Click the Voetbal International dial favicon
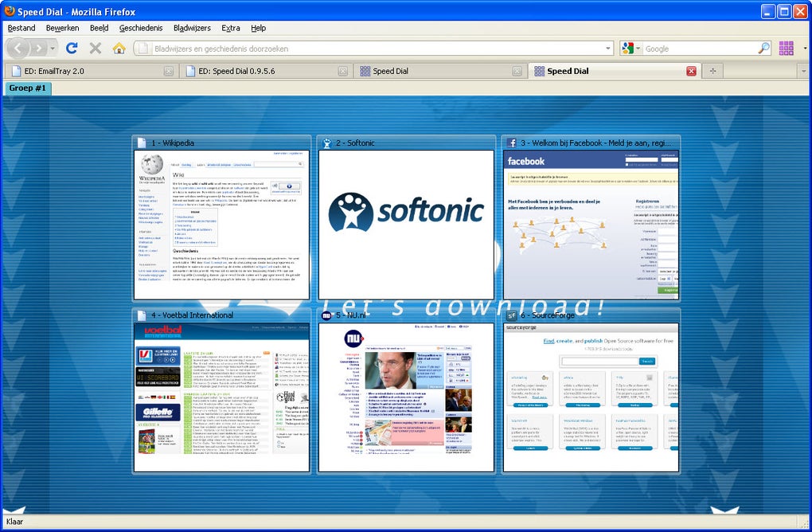This screenshot has width=812, height=532. pyautogui.click(x=142, y=315)
